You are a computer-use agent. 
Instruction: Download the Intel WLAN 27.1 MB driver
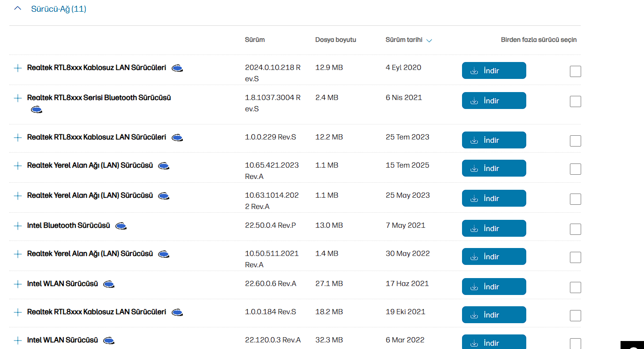coord(494,287)
